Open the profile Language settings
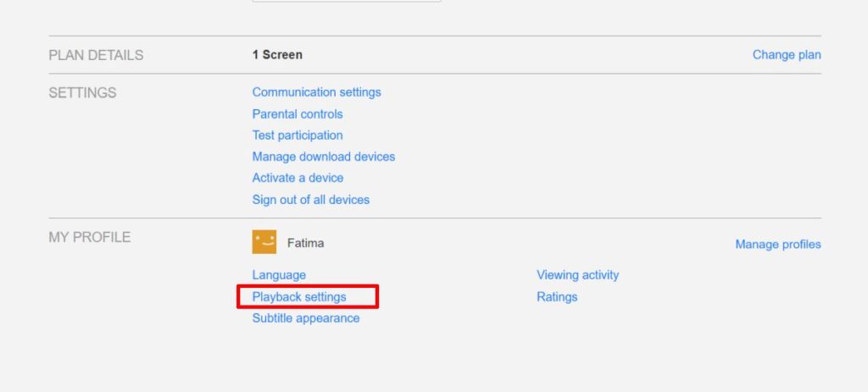 (279, 275)
